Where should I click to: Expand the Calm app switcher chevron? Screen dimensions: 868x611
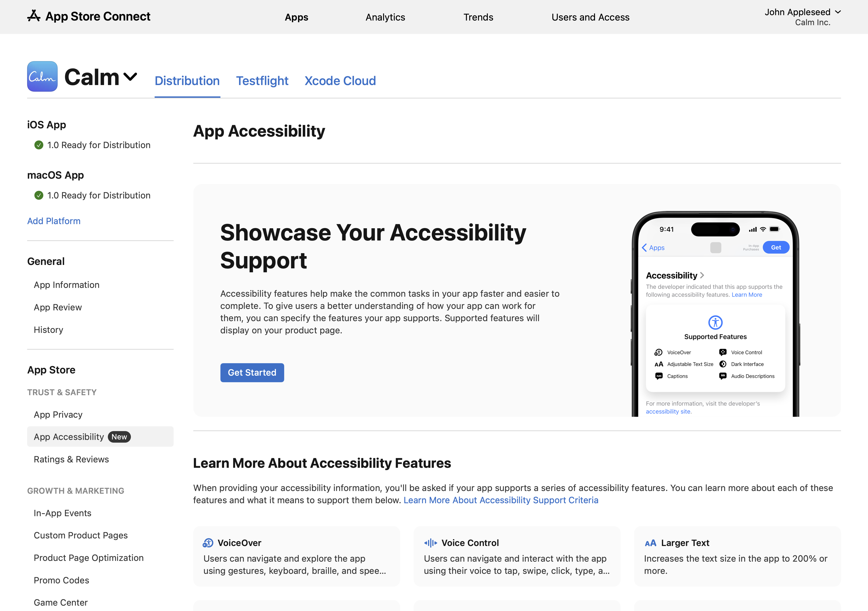click(130, 76)
